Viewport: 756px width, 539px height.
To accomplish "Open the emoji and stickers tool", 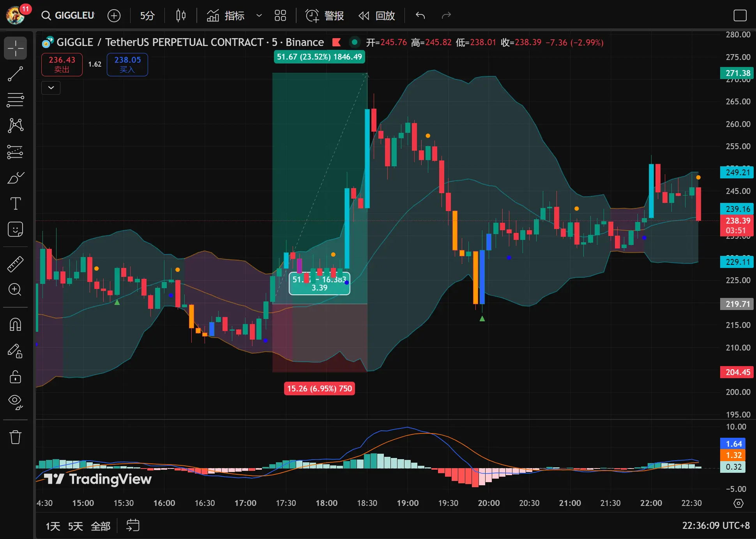I will (x=16, y=229).
